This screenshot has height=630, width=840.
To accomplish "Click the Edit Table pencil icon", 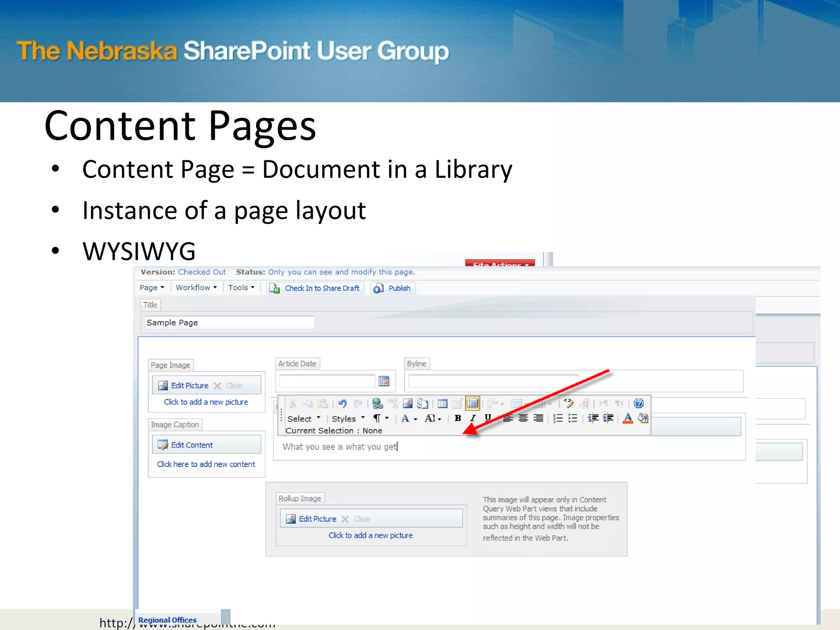I will [x=457, y=404].
